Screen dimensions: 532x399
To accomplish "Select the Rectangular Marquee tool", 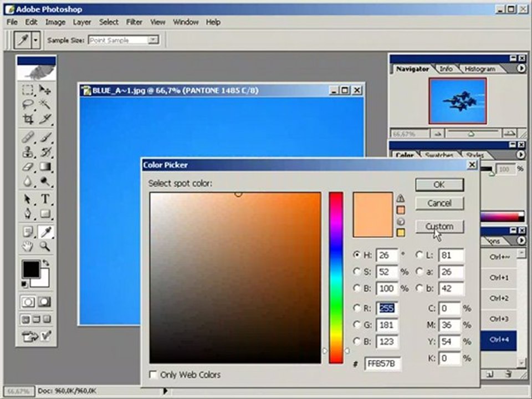I will tap(28, 90).
